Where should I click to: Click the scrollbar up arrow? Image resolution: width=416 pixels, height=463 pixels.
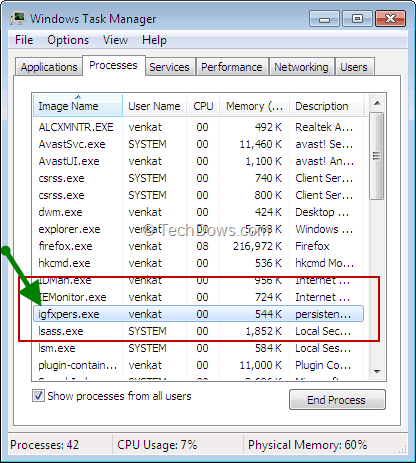point(377,103)
